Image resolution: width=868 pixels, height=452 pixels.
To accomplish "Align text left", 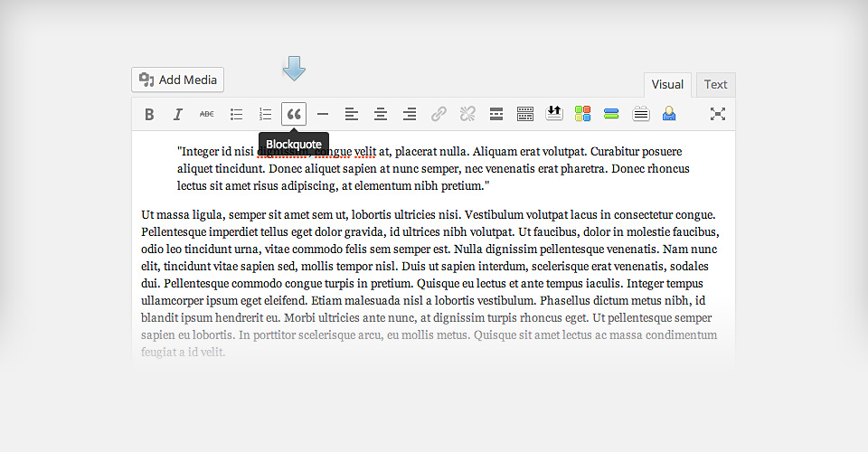I will point(352,115).
